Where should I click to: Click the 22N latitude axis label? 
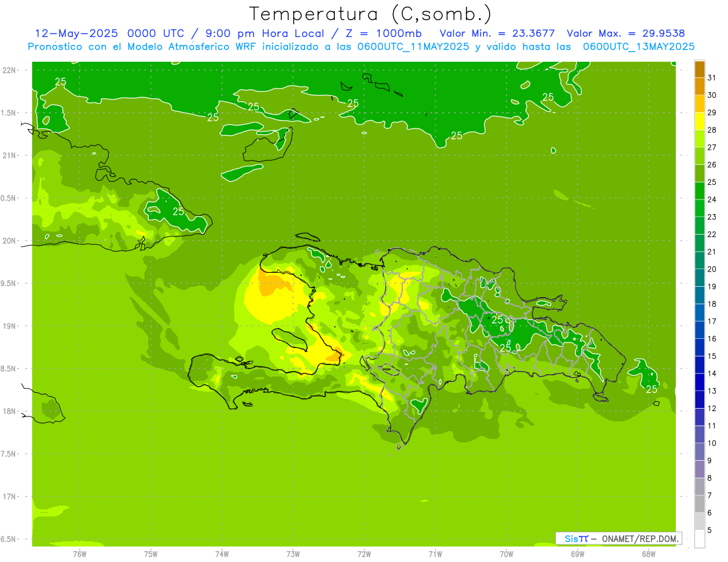click(8, 70)
